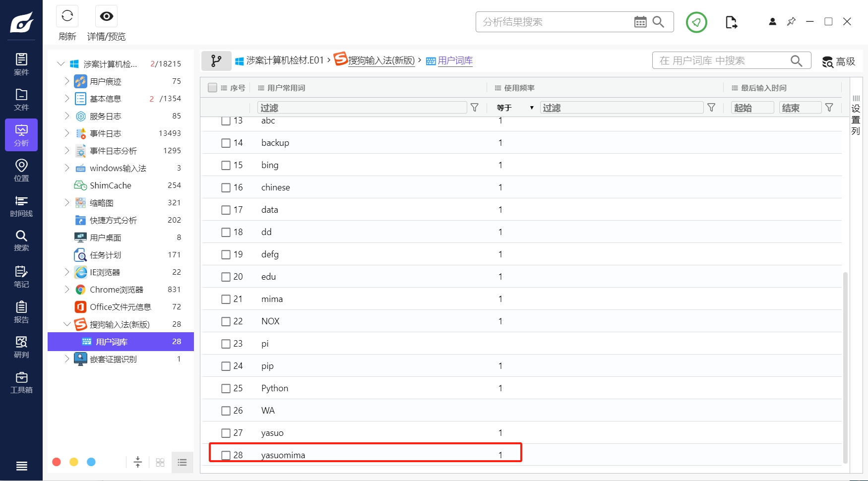
Task: Click the blue color tag dot
Action: pyautogui.click(x=91, y=462)
